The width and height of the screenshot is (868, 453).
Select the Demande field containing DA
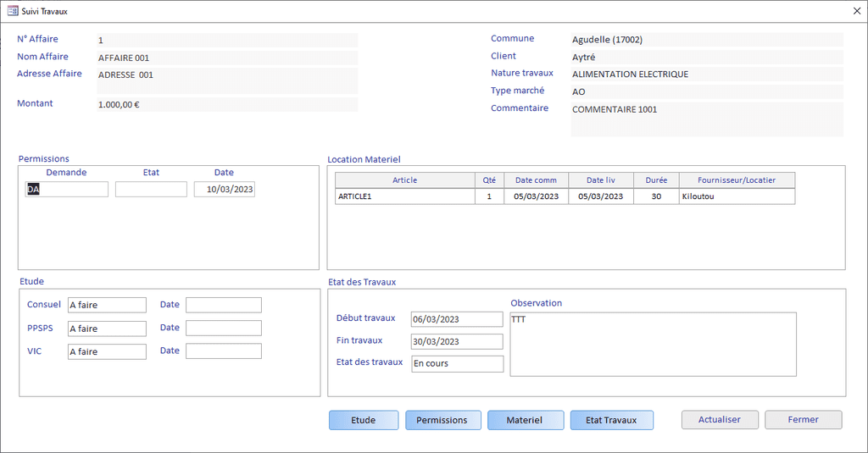coord(67,190)
